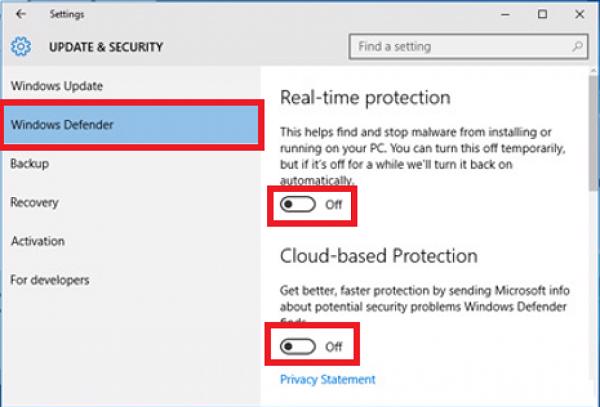Screen dimensions: 600x407
Task: Select Activation in the sidebar
Action: pyautogui.click(x=37, y=241)
